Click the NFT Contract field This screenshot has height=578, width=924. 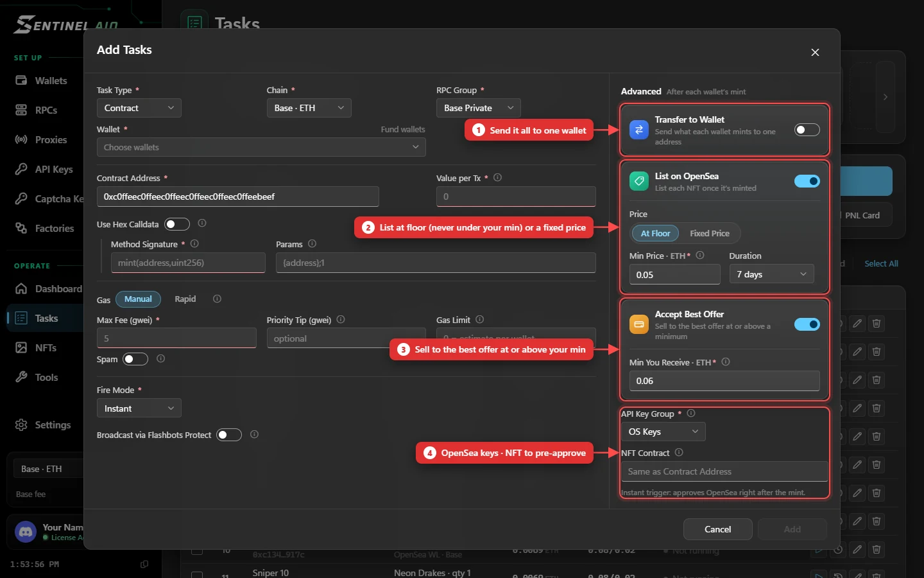coord(724,471)
